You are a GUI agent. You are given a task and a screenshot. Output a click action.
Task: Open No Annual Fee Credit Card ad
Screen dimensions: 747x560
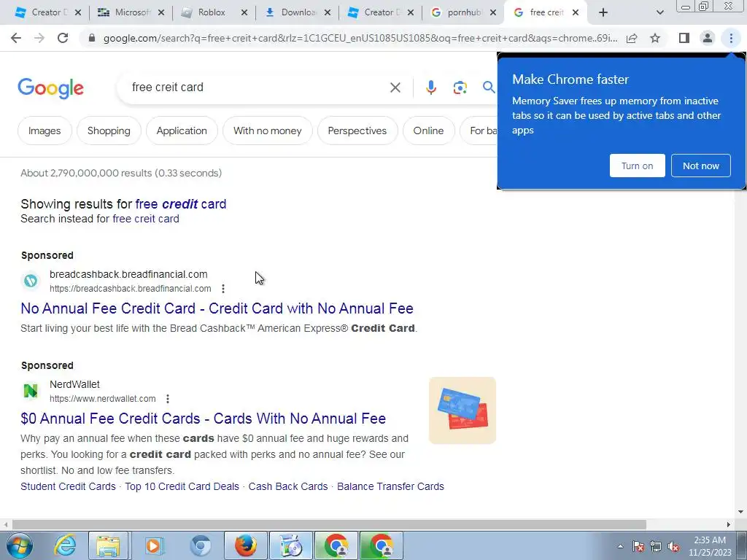(217, 308)
